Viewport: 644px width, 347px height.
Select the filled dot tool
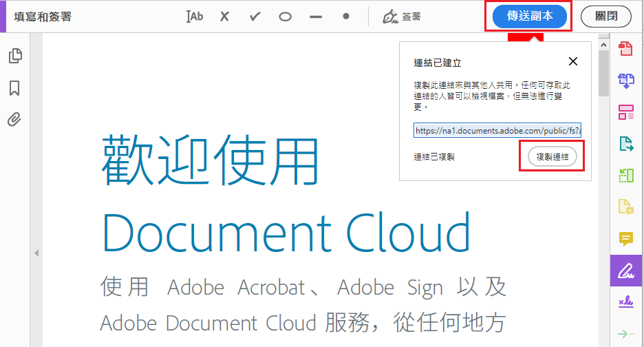pyautogui.click(x=346, y=17)
